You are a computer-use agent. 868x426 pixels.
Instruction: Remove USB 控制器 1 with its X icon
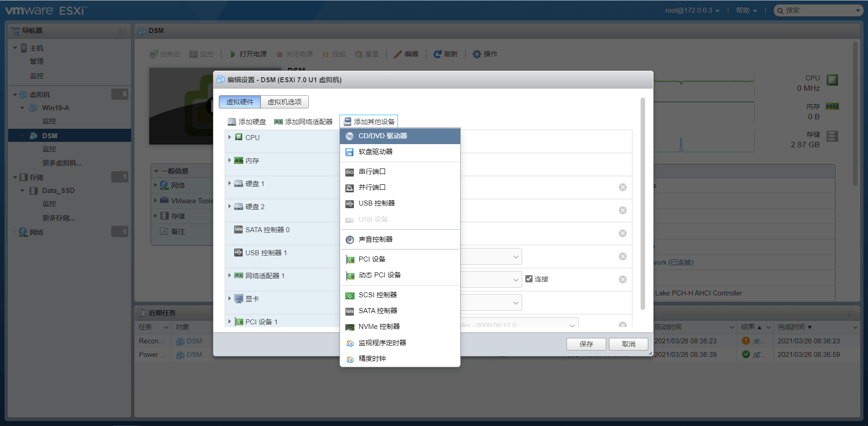[623, 257]
